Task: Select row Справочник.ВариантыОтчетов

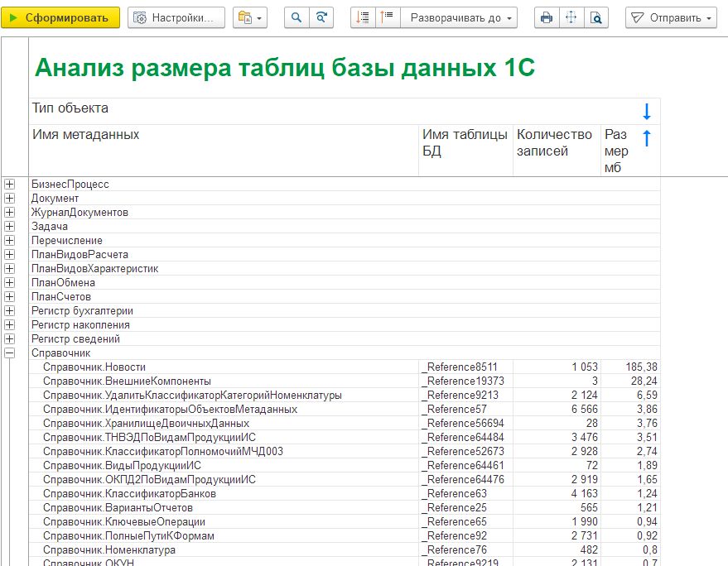Action: click(345, 507)
